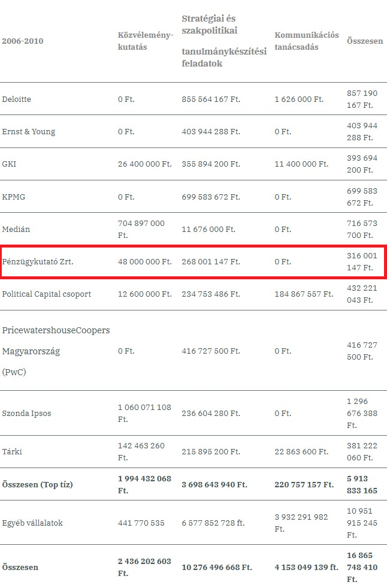Click the 855 564 167 Ft. value
The width and height of the screenshot is (387, 588).
pyautogui.click(x=210, y=99)
